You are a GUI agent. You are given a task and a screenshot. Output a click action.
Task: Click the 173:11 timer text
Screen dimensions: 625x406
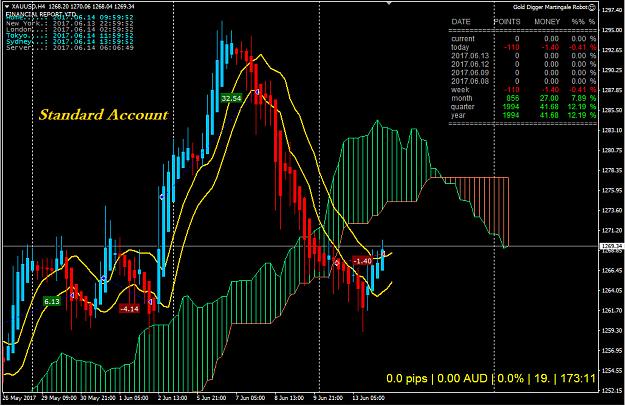[x=578, y=379]
